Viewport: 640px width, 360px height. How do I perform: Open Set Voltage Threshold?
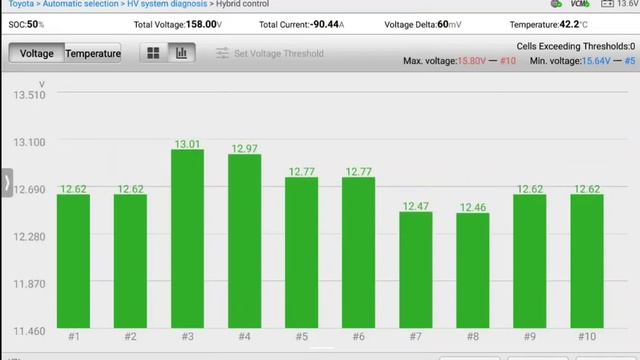click(270, 53)
